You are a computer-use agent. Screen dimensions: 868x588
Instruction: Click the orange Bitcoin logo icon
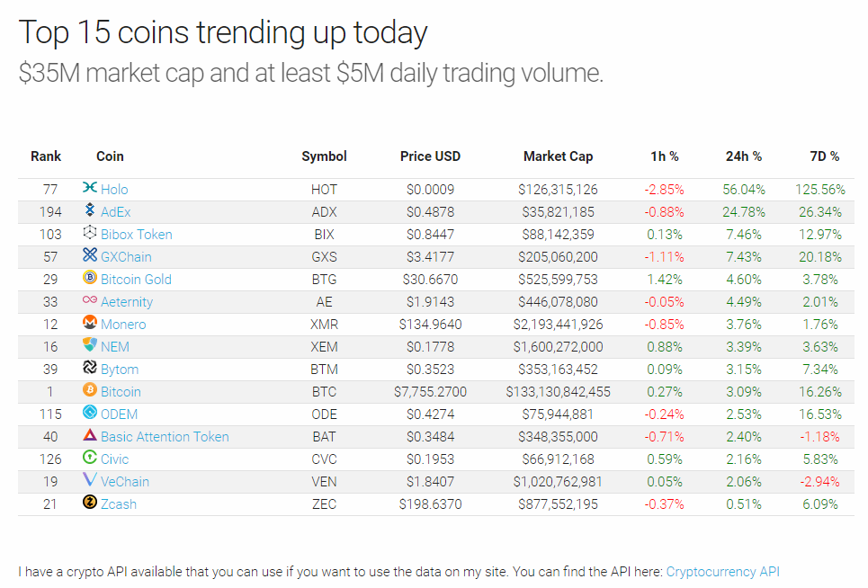(x=89, y=391)
